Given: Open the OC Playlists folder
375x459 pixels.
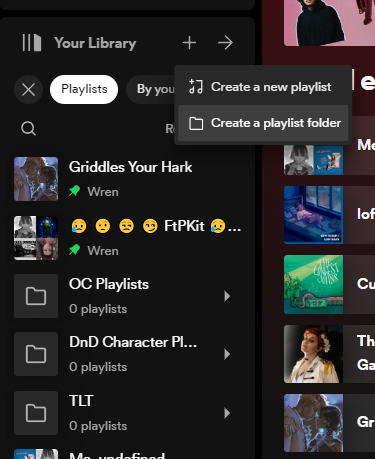Looking at the screenshot, I should (x=128, y=296).
